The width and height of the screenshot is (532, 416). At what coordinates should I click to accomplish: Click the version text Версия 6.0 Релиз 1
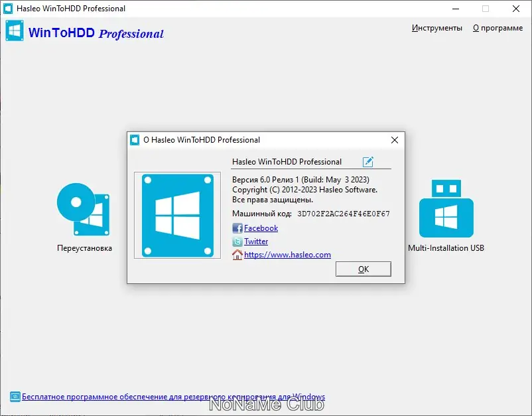tap(265, 180)
